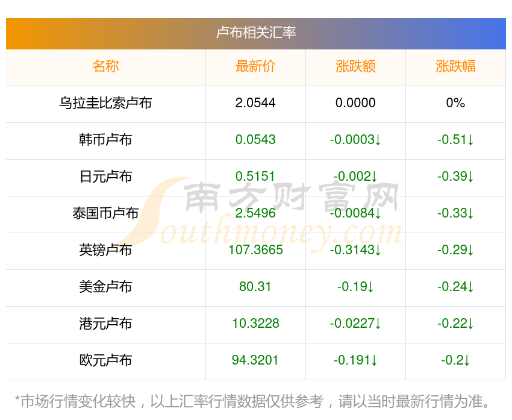Click the 80.31 latest price for 美金卢布
This screenshot has height=420, width=512.
tap(255, 287)
